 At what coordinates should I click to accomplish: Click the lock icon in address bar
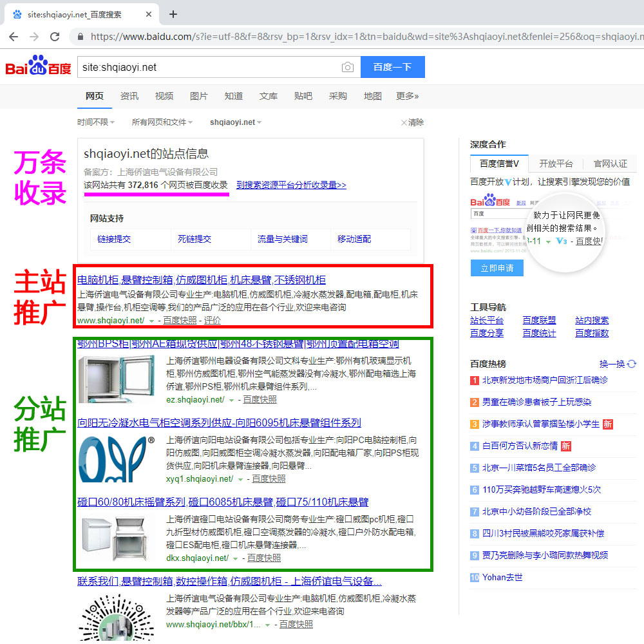click(x=80, y=37)
